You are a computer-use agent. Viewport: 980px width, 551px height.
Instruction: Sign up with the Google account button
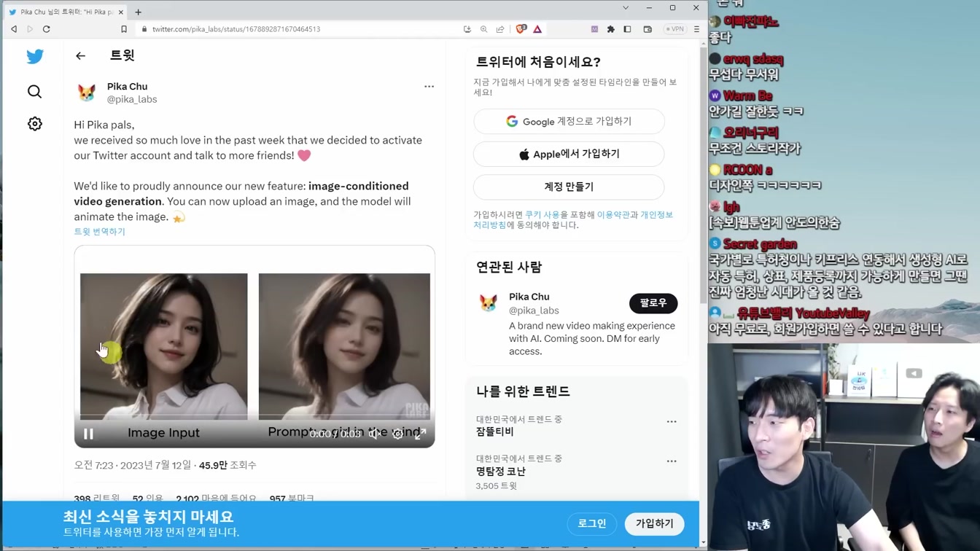(x=569, y=122)
